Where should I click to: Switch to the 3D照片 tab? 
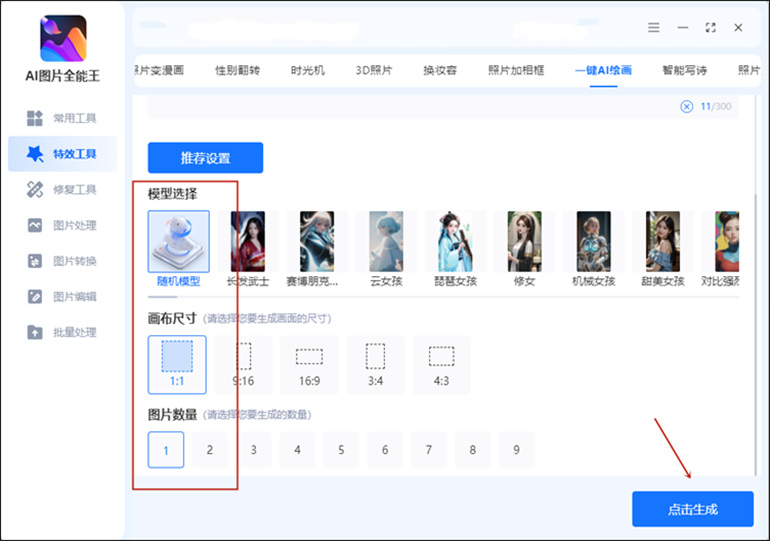click(x=374, y=70)
